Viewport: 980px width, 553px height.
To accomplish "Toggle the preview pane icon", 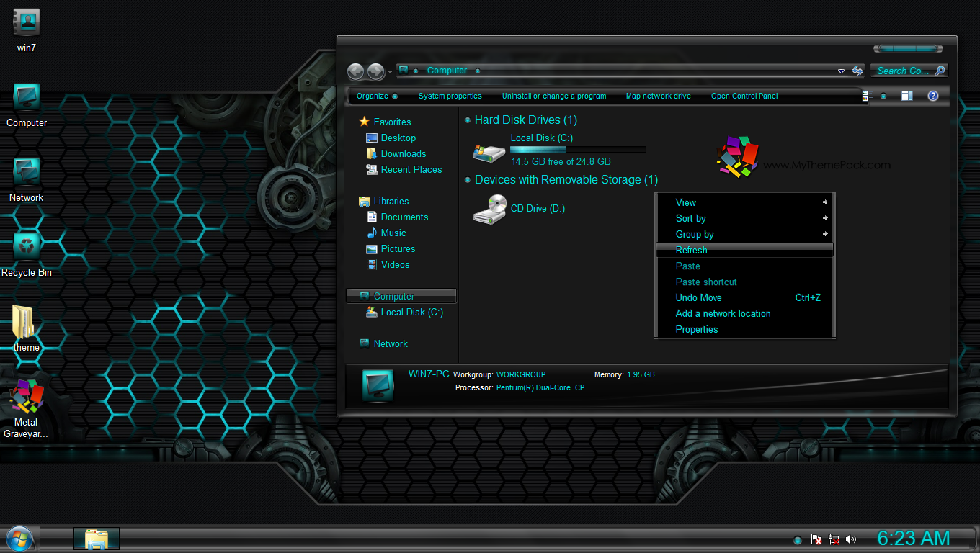I will point(907,96).
